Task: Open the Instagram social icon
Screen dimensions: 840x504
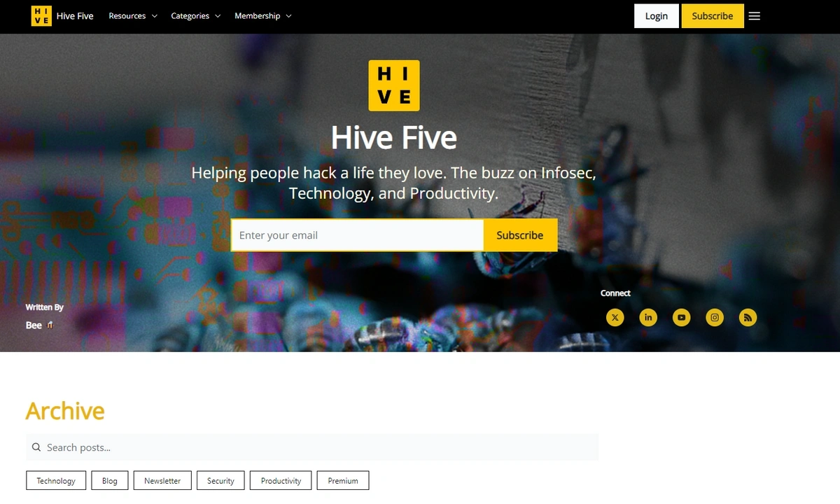Action: (x=715, y=318)
